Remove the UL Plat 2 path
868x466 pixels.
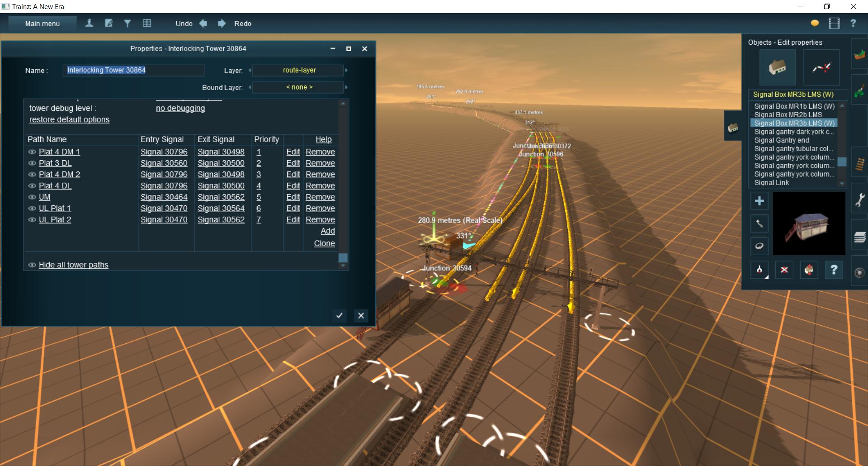(320, 219)
